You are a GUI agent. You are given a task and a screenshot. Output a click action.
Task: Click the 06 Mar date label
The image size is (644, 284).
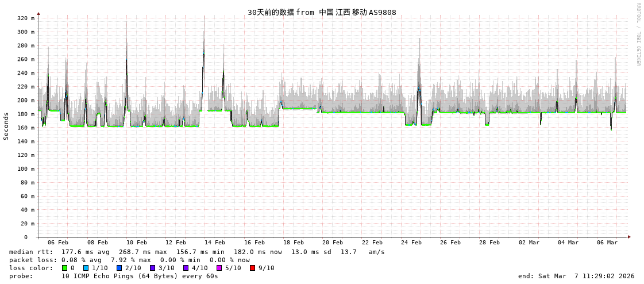(607, 243)
